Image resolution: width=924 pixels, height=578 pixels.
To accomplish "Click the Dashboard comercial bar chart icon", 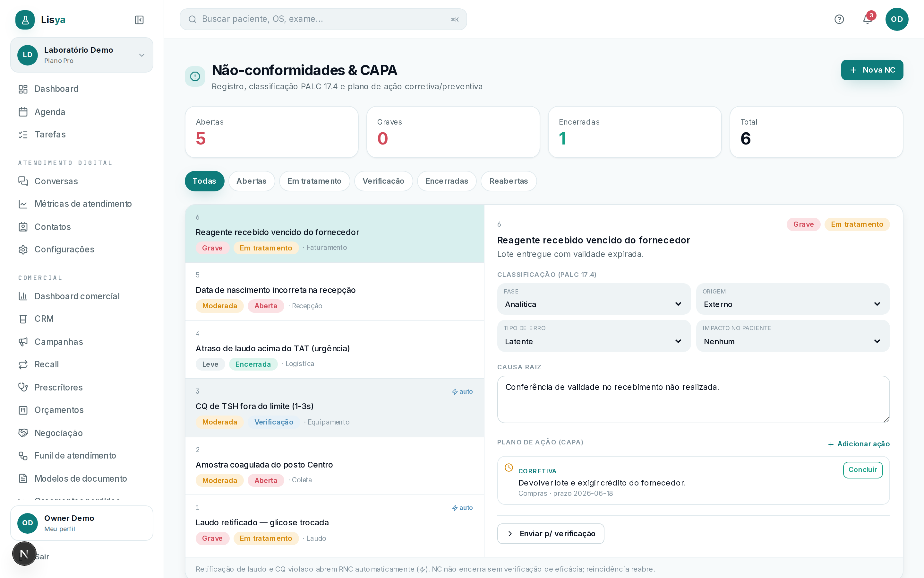I will click(23, 296).
